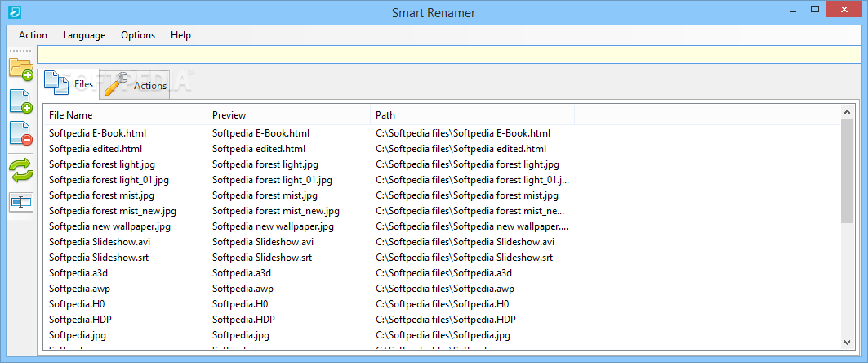This screenshot has width=868, height=363.
Task: Sort by the Path column header
Action: [472, 115]
